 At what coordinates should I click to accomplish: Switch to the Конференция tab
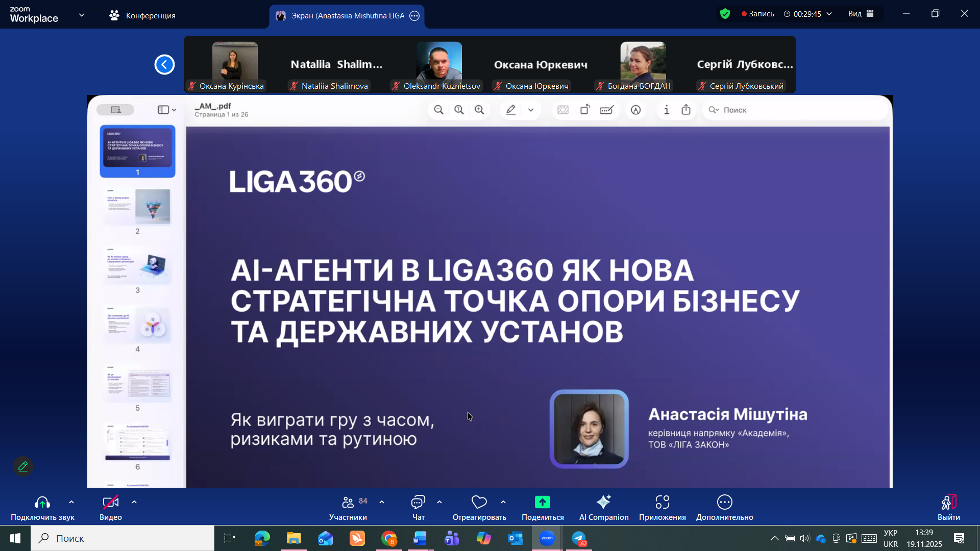pos(142,15)
